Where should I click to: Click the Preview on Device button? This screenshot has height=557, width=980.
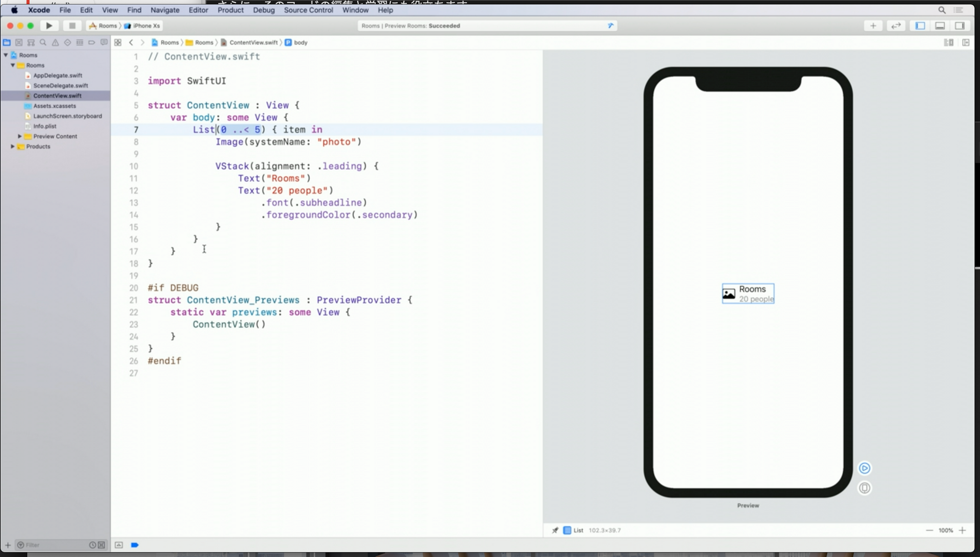[x=864, y=488]
